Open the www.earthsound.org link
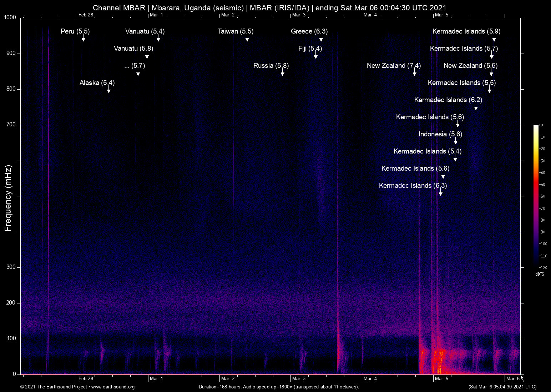This screenshot has height=392, width=551. 113,387
